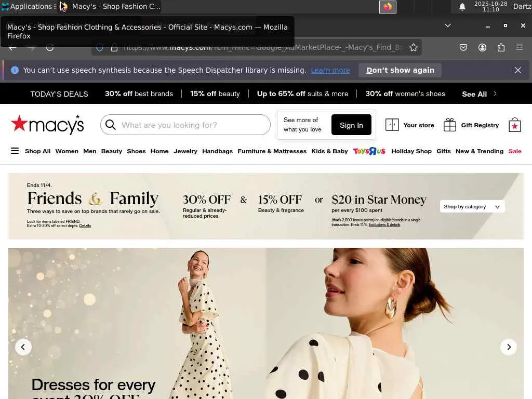Click the Your store map icon
Viewport: 532px width, 399px height.
coord(392,125)
